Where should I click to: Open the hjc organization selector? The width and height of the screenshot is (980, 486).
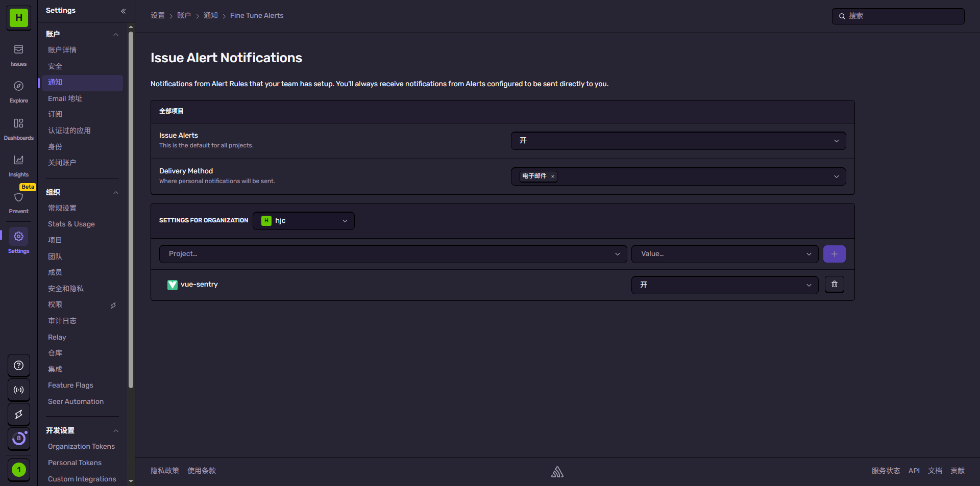[304, 221]
